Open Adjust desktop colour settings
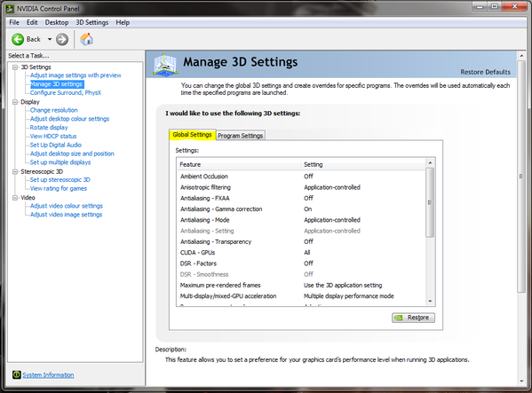Image resolution: width=532 pixels, height=393 pixels. coord(69,119)
